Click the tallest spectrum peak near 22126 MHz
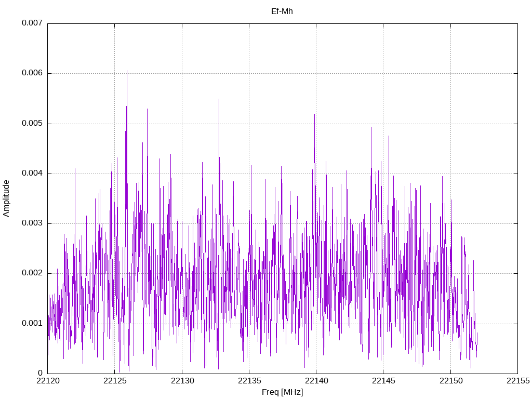 127,71
